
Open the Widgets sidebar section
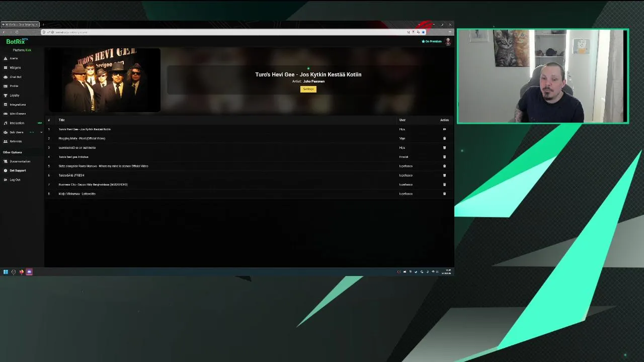click(x=15, y=67)
